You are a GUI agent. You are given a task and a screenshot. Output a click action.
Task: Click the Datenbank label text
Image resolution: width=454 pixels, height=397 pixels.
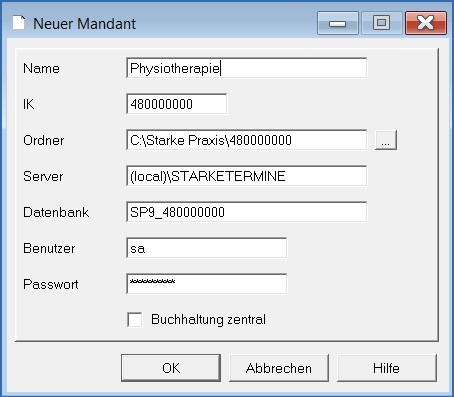tap(56, 212)
